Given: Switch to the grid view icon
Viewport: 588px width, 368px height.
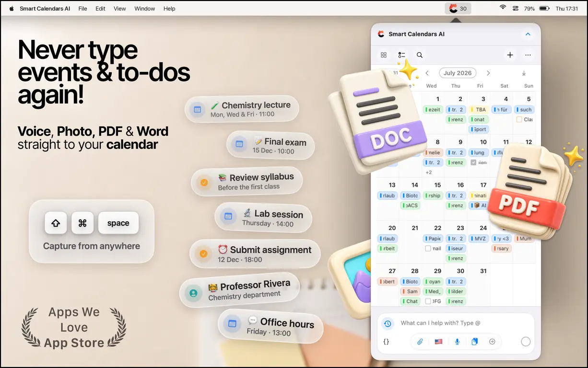Looking at the screenshot, I should point(384,55).
